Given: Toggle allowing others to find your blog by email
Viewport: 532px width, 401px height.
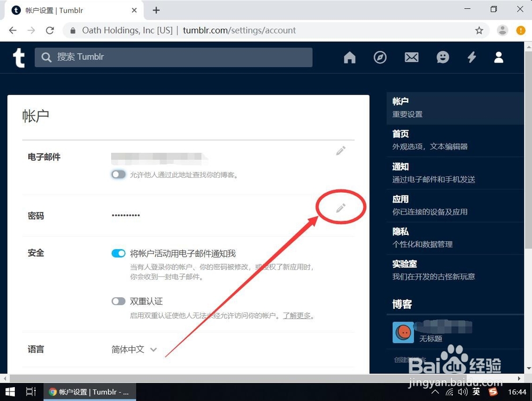Looking at the screenshot, I should (118, 175).
